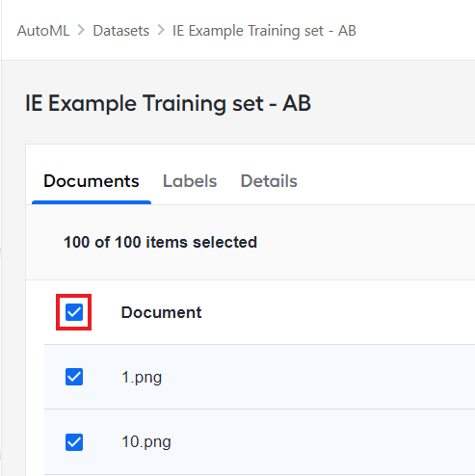Image resolution: width=475 pixels, height=476 pixels.
Task: Click the blue underline beneath Documents tab
Action: coord(92,202)
